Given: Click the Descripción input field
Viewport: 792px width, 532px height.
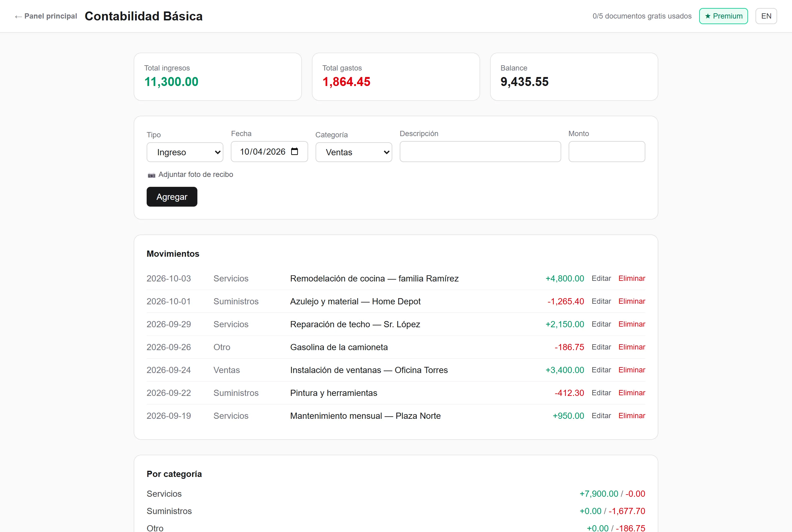Looking at the screenshot, I should (480, 152).
